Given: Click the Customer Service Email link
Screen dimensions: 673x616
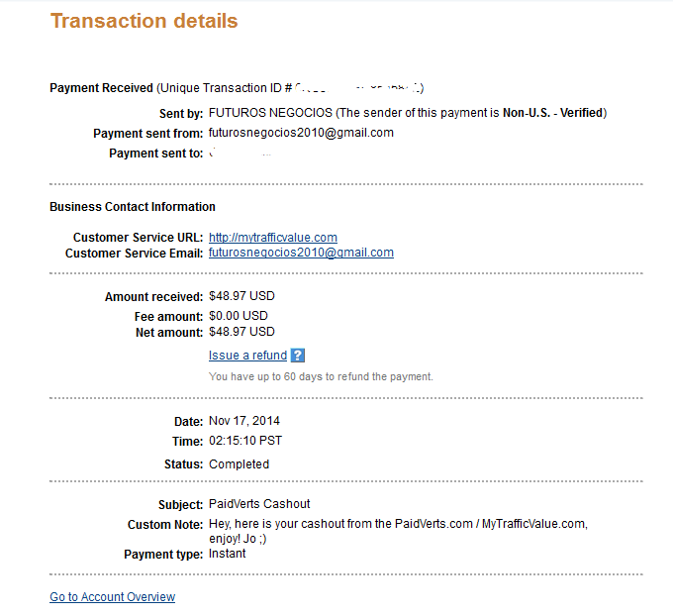Looking at the screenshot, I should [x=301, y=253].
